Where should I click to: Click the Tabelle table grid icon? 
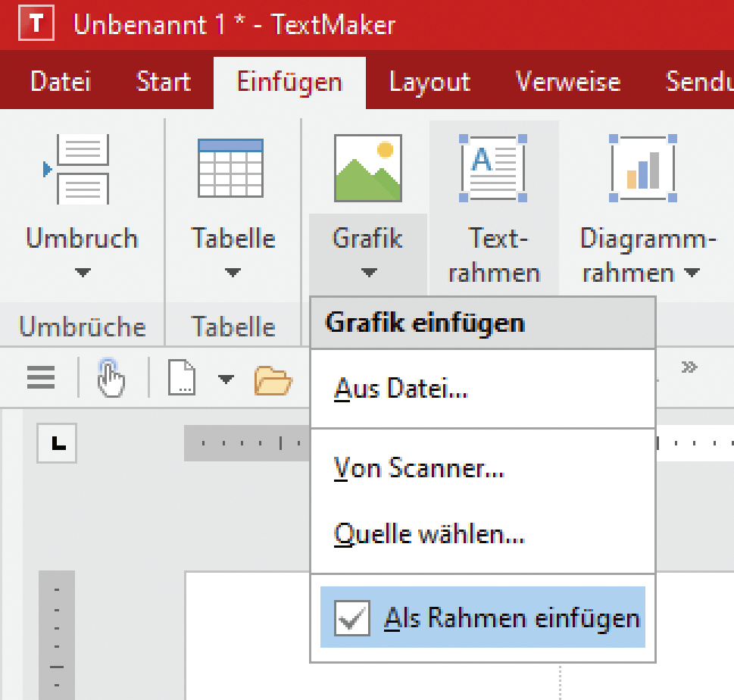(231, 168)
